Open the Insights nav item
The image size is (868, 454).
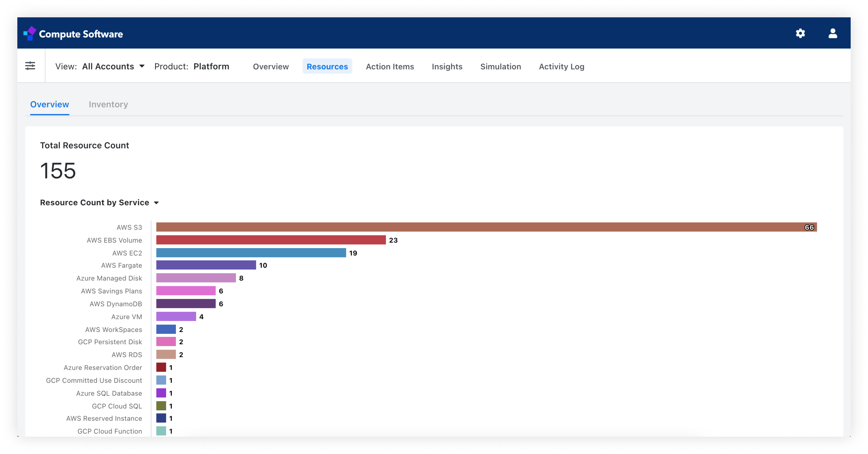pyautogui.click(x=447, y=66)
